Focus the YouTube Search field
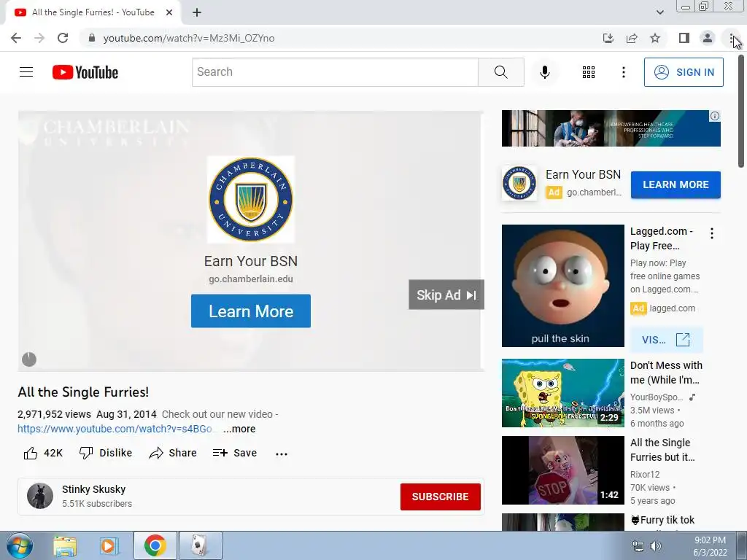 (335, 72)
